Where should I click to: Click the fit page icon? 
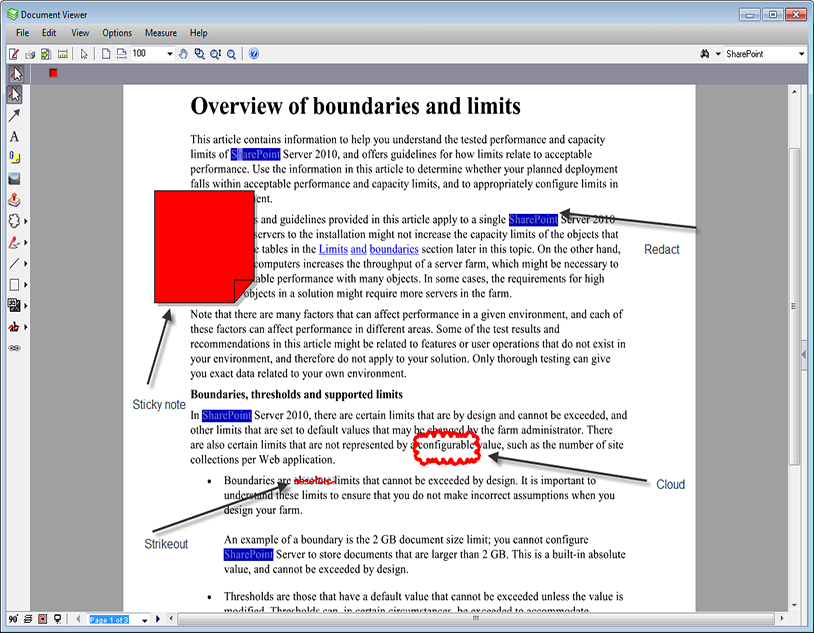coord(105,53)
